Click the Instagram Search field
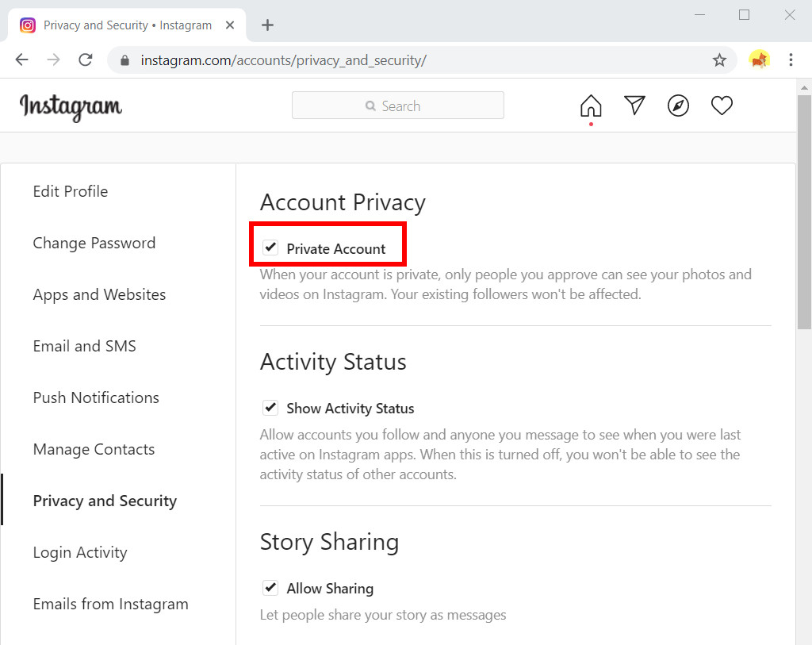Viewport: 812px width, 645px height. pyautogui.click(x=398, y=106)
